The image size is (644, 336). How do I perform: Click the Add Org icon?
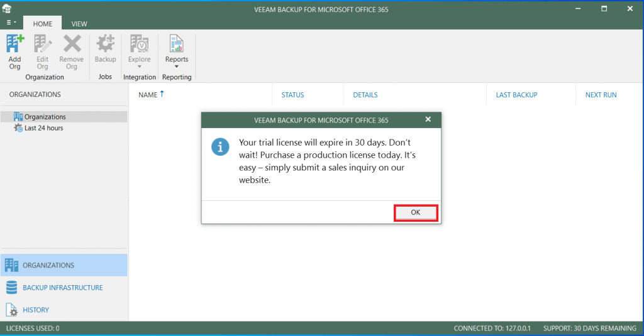(14, 44)
